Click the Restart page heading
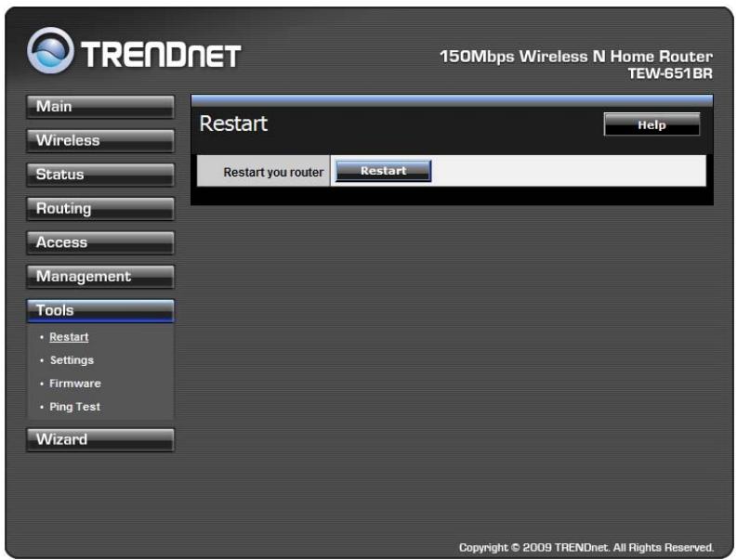Screen dimensions: 737x560 tap(233, 124)
